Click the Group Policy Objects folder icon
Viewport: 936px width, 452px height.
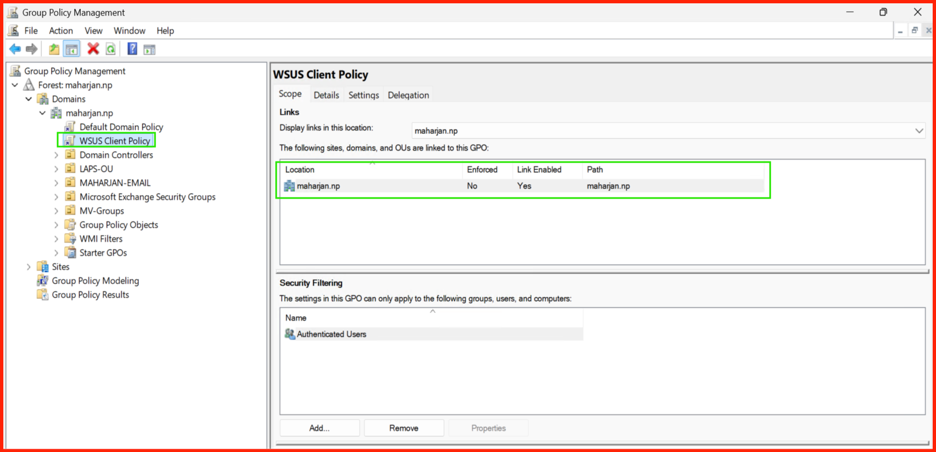[71, 225]
